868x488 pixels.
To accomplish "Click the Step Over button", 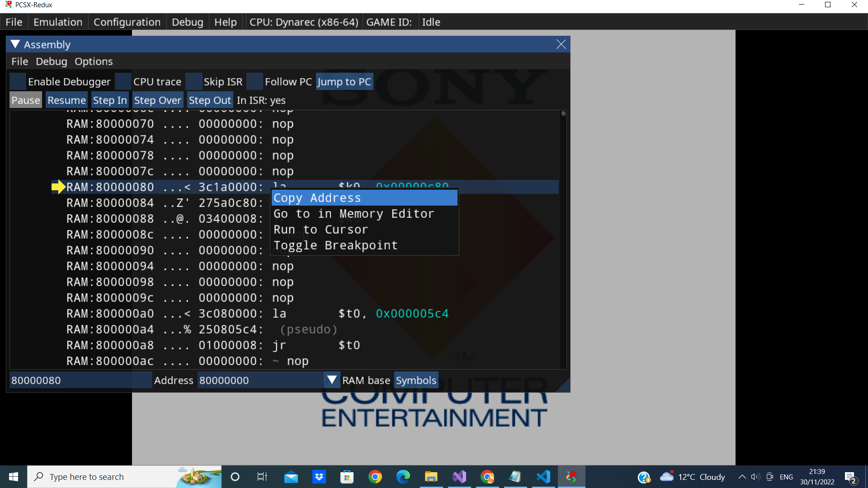I will (158, 100).
